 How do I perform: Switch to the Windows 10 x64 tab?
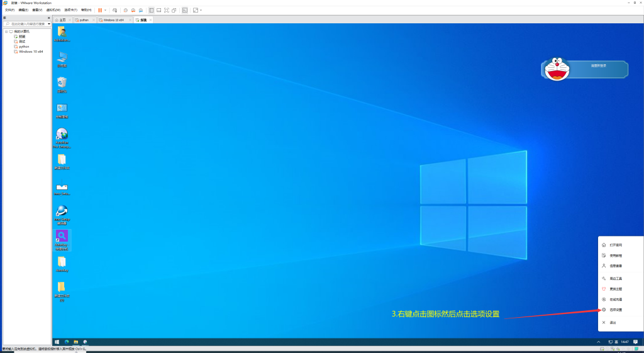(113, 20)
